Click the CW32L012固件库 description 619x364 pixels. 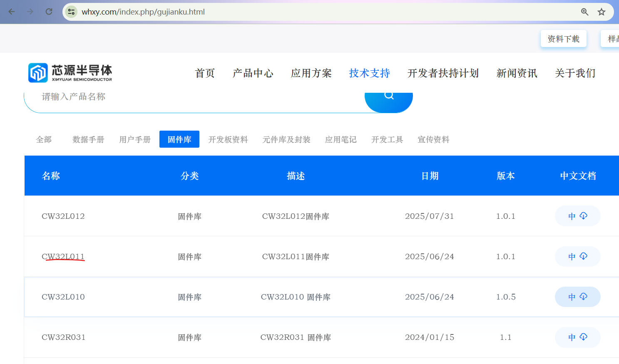[x=296, y=216]
